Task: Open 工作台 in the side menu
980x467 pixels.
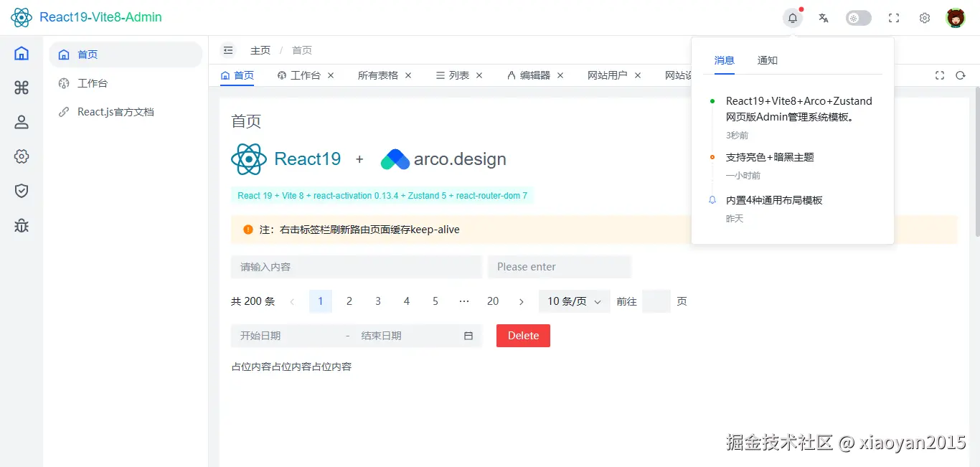Action: [126, 83]
